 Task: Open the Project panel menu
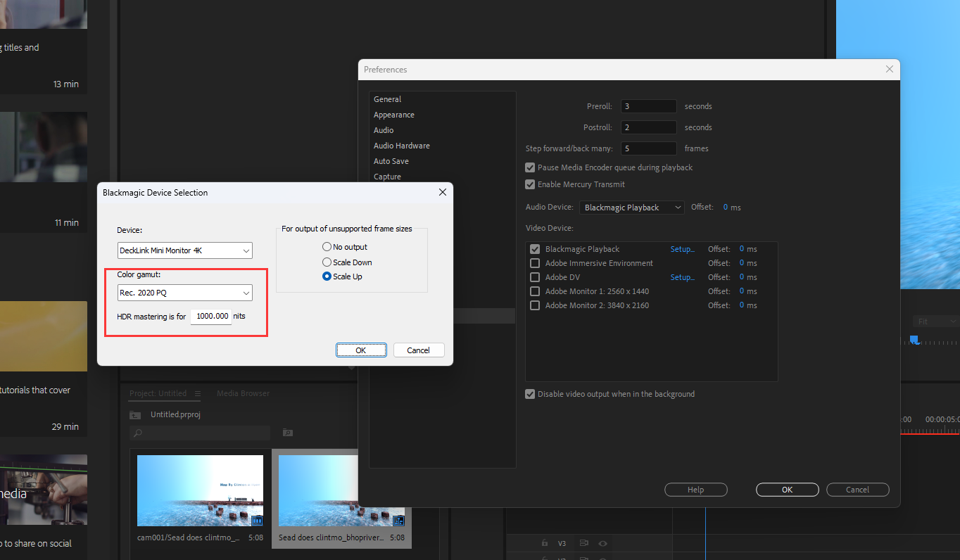(x=198, y=393)
